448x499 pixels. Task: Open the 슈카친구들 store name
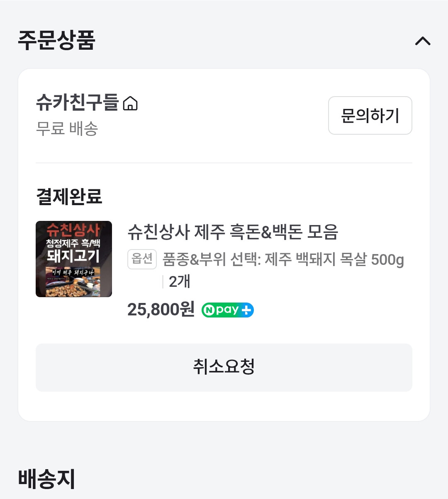point(78,102)
